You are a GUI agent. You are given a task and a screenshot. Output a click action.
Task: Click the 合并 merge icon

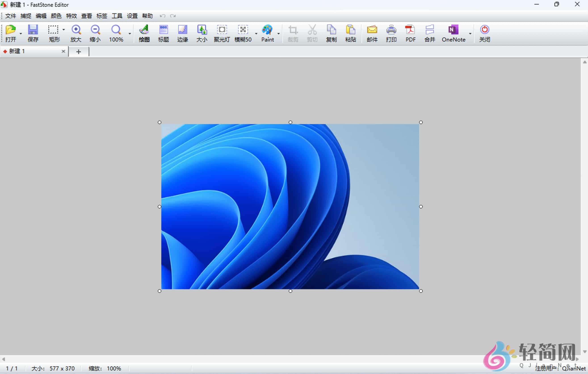pos(430,30)
